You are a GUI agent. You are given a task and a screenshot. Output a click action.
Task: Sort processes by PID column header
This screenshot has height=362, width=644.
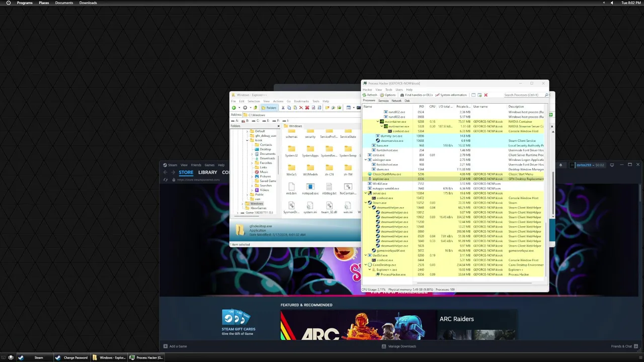click(421, 107)
